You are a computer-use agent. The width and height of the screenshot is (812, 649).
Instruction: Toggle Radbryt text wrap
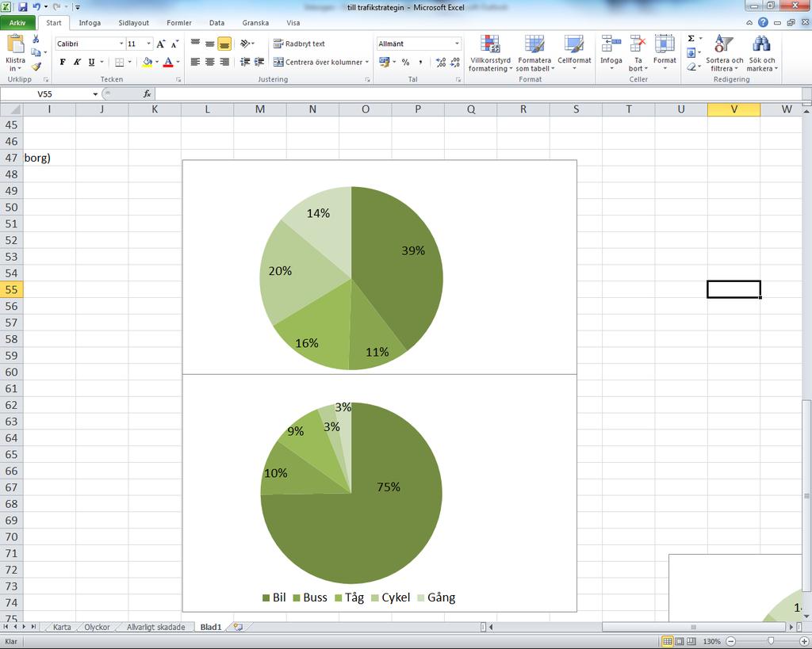tap(299, 44)
